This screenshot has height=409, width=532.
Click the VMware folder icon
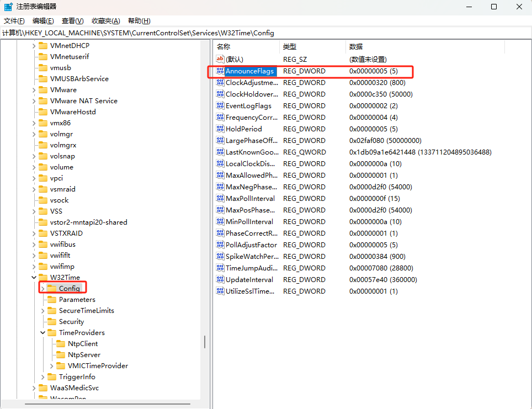43,89
